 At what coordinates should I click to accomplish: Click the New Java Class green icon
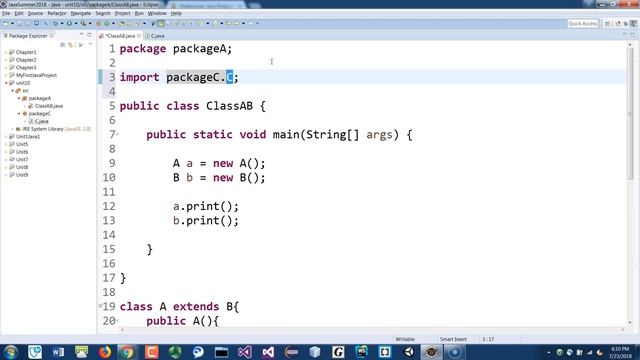click(x=107, y=23)
